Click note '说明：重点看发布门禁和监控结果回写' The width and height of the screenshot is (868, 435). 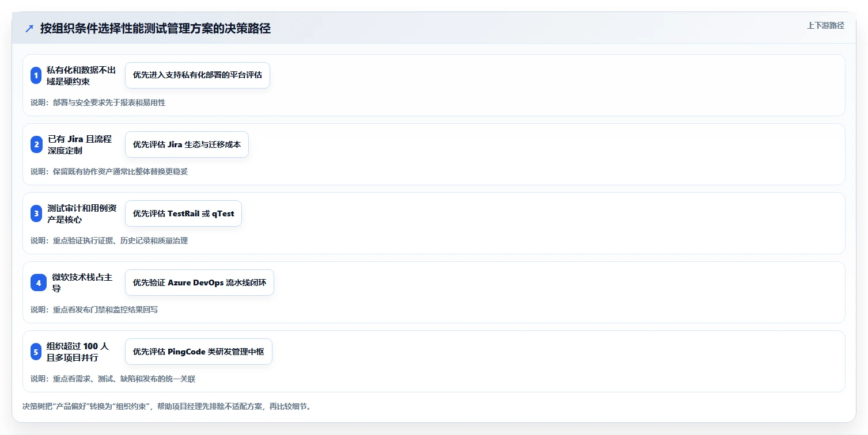point(94,310)
